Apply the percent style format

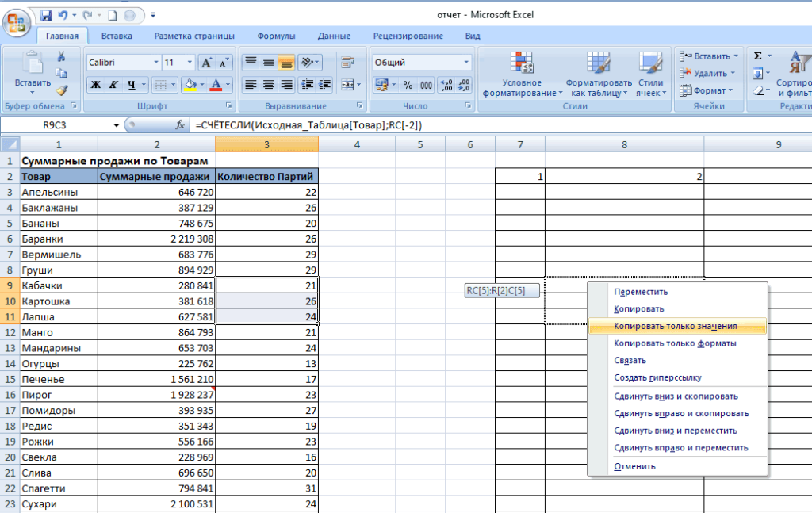click(x=408, y=84)
